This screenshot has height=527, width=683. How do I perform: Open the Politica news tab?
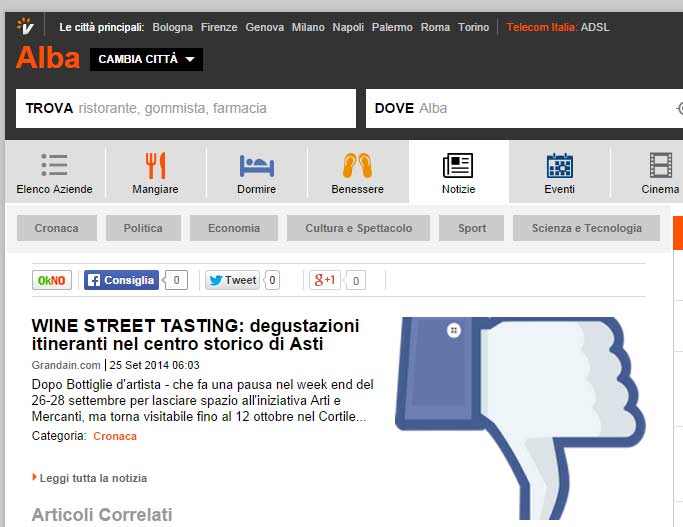click(x=143, y=228)
